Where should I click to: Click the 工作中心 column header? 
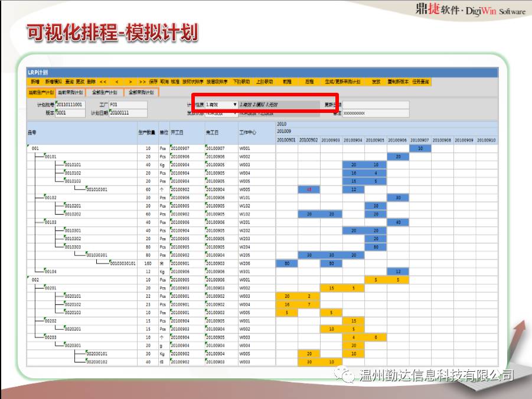pos(248,132)
